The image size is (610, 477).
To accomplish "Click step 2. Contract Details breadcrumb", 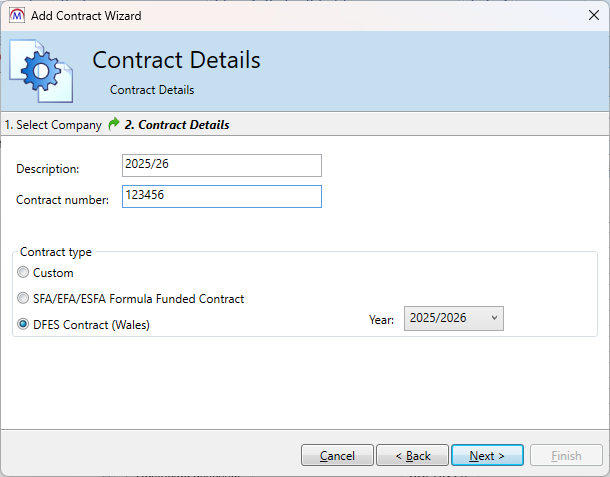I will (x=177, y=125).
